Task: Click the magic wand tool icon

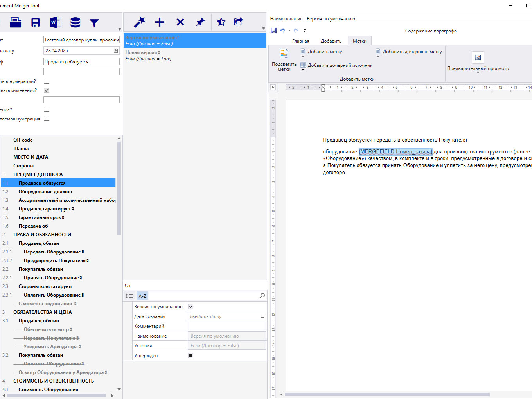Action: point(139,22)
